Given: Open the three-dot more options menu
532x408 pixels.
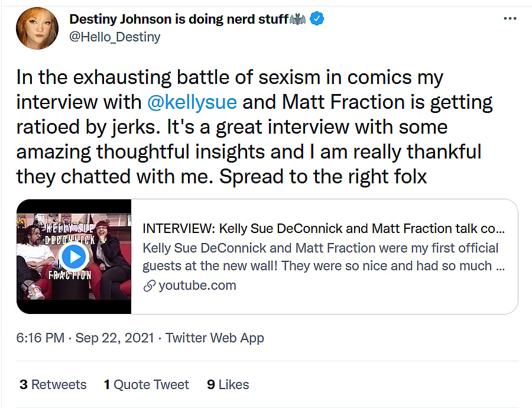Looking at the screenshot, I should (510, 19).
